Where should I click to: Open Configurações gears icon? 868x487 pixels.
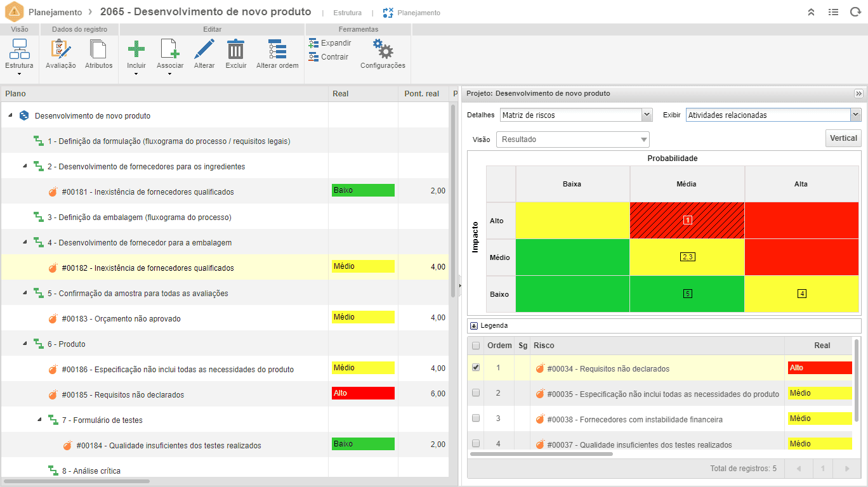[x=383, y=49]
